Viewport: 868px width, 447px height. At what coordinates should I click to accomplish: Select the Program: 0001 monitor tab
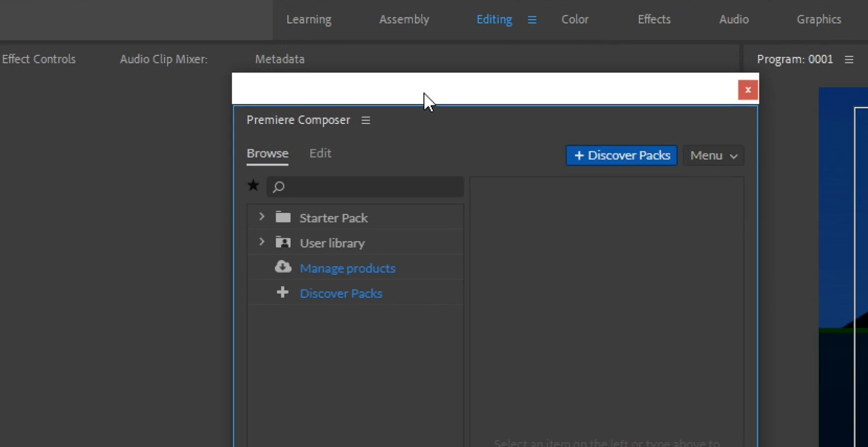[795, 59]
